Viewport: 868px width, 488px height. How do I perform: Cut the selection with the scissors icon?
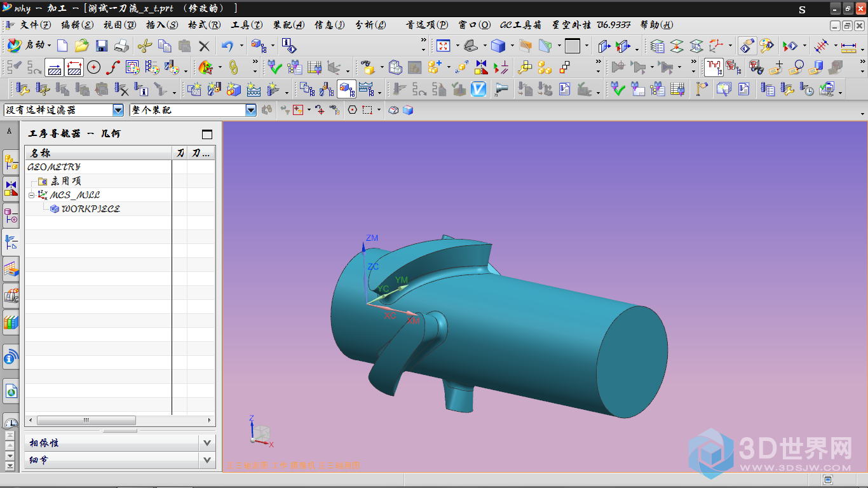coord(145,46)
